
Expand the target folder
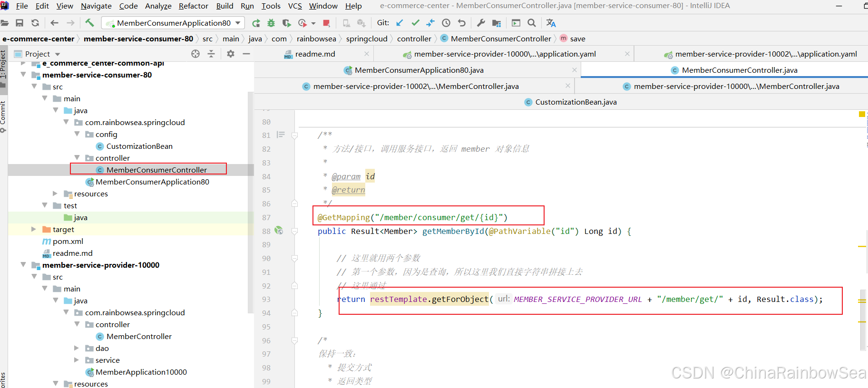click(33, 229)
